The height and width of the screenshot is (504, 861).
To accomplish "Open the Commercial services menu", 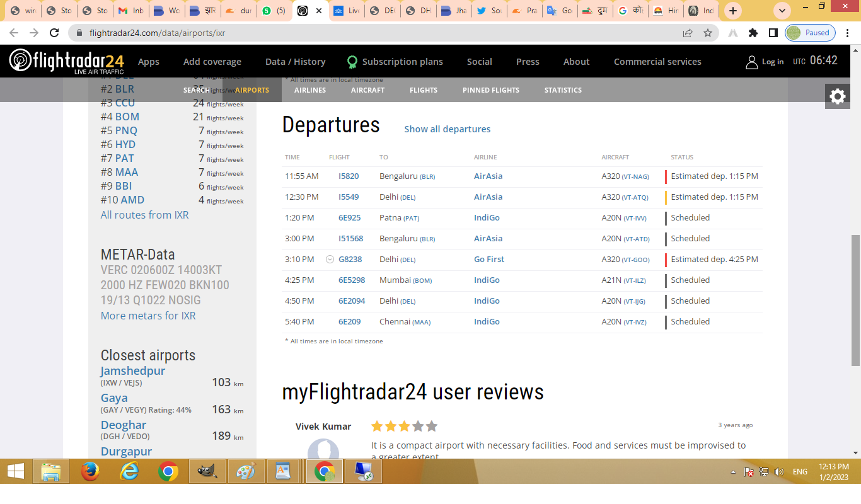I will [657, 62].
